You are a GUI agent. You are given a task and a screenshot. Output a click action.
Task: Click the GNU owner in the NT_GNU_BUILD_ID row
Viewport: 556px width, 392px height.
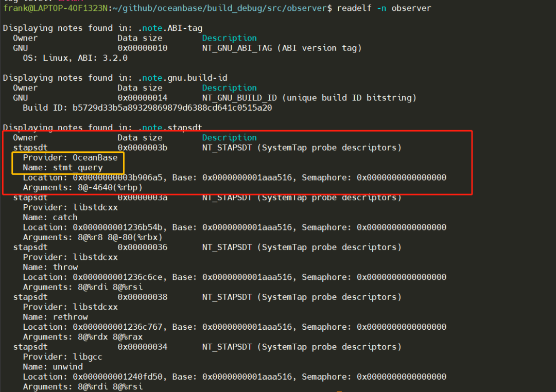[20, 98]
